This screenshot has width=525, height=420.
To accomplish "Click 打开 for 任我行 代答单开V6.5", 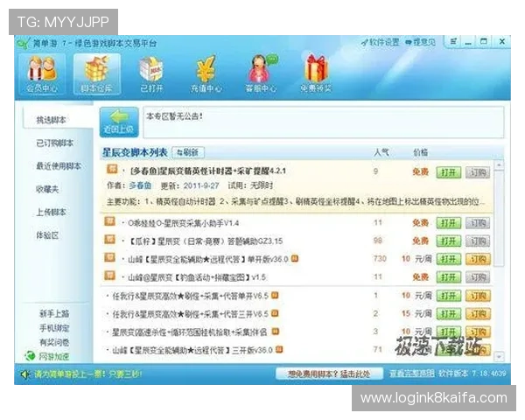I will pyautogui.click(x=449, y=296).
